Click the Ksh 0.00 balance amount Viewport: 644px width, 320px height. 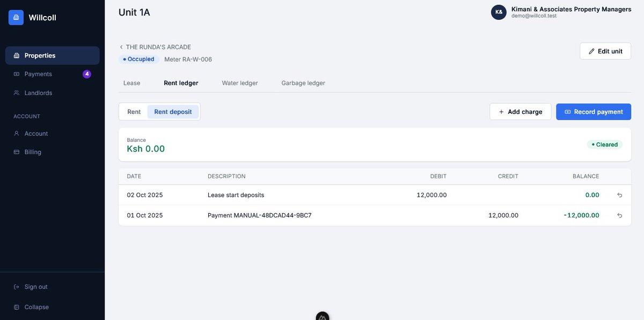(146, 149)
